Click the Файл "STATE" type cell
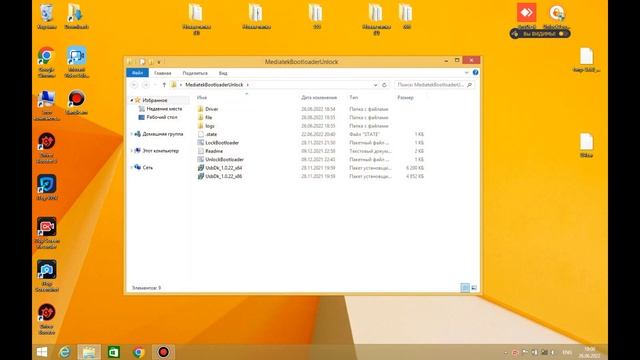The height and width of the screenshot is (360, 640). pyautogui.click(x=364, y=134)
